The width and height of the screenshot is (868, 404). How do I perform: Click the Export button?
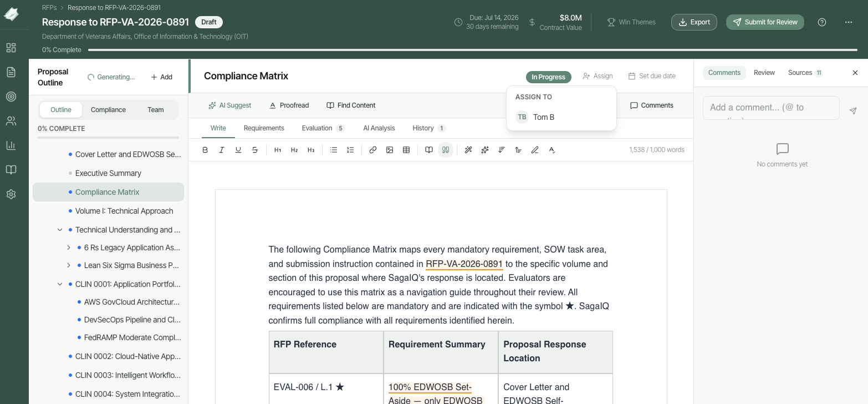694,22
